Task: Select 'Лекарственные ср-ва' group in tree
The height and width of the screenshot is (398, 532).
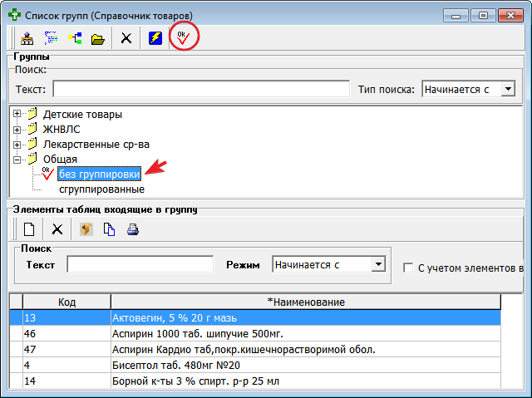Action: click(96, 144)
